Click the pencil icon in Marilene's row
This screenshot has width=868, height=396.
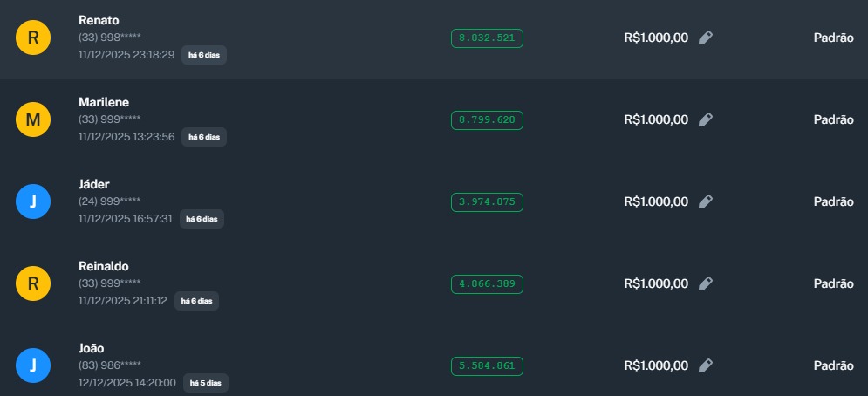[706, 119]
